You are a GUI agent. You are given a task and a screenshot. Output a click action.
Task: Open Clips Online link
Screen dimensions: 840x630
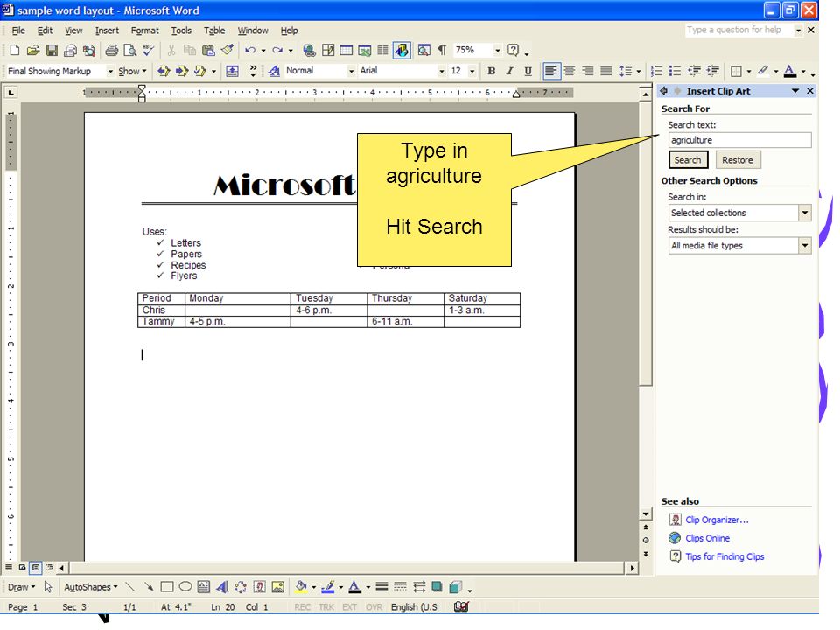(x=707, y=538)
